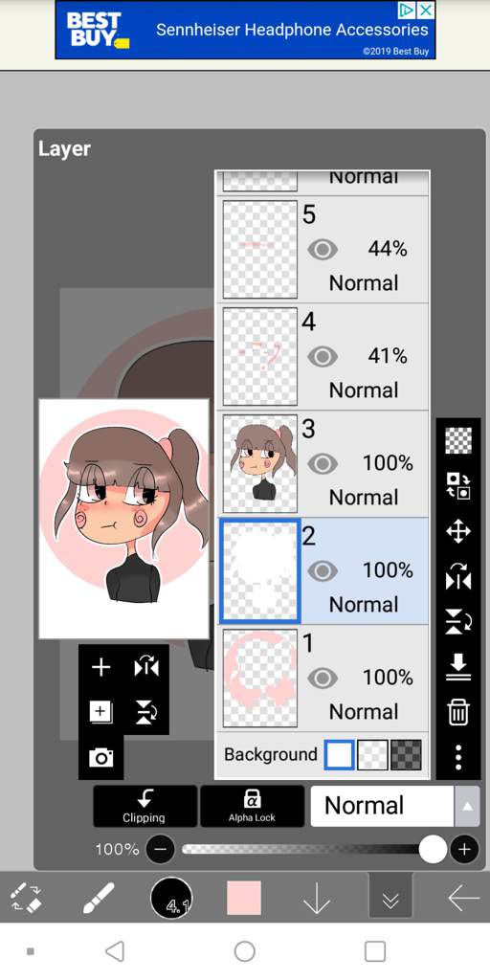
Task: Enable Clipping for the selected layer
Action: (145, 806)
